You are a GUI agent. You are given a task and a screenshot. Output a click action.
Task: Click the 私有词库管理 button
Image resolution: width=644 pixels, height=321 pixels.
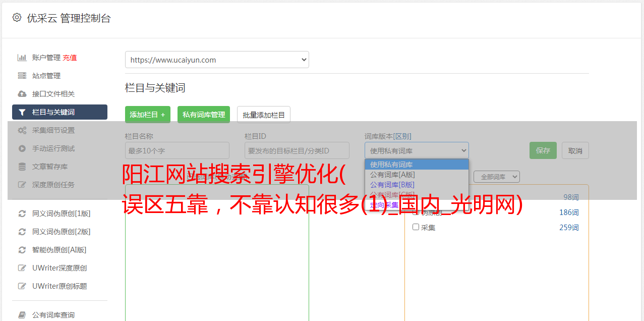pos(204,115)
